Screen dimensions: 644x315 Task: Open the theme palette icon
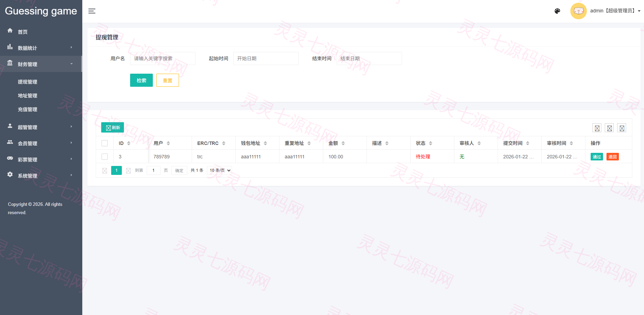557,11
